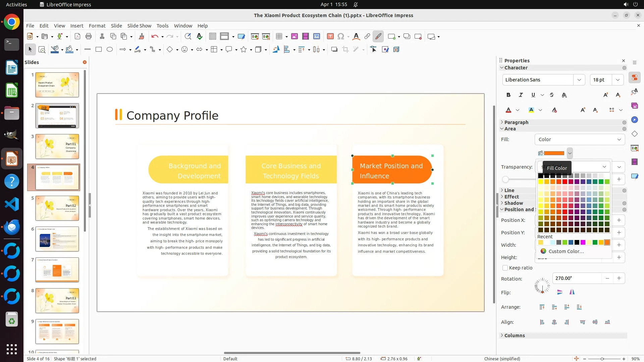
Task: Expand the Paragraph section
Action: pyautogui.click(x=516, y=122)
